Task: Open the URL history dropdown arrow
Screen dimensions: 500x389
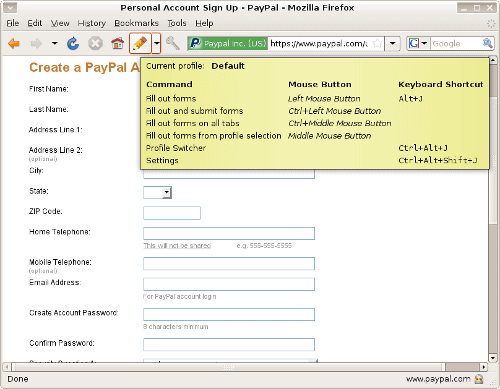Action: [x=393, y=43]
